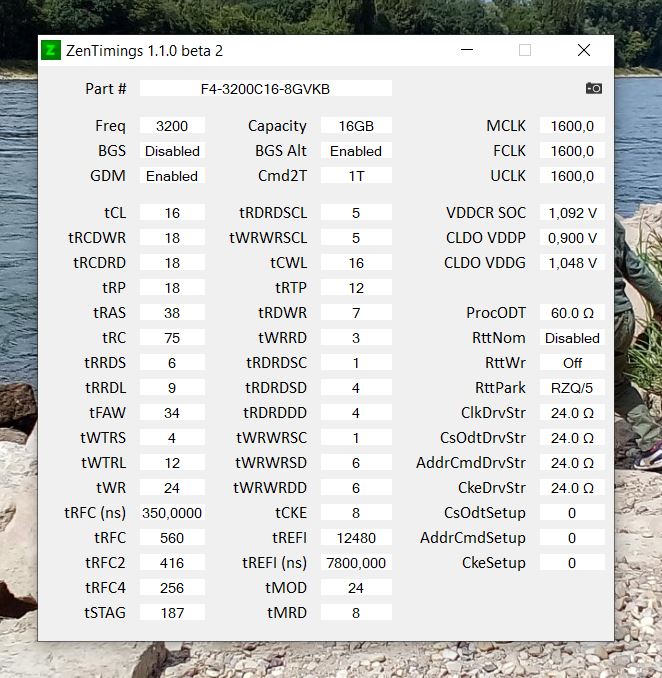
Task: Click the ClkDrvStr value 24.0 Ω
Action: [572, 413]
